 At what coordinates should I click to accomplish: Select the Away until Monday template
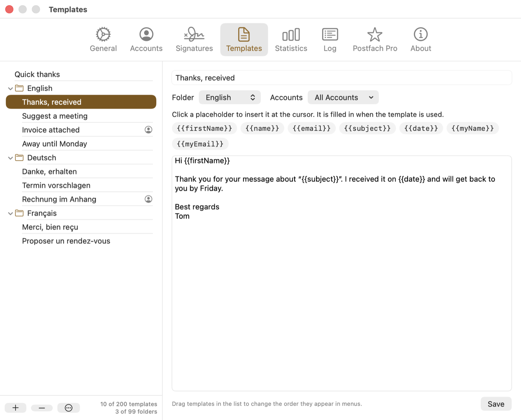81,144
